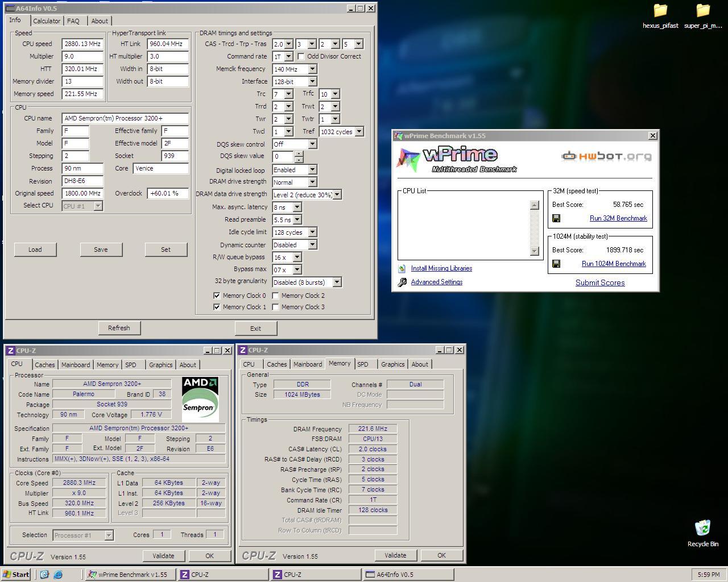The height and width of the screenshot is (582, 728).
Task: Open the Digital locked loop dropdown
Action: pos(312,169)
